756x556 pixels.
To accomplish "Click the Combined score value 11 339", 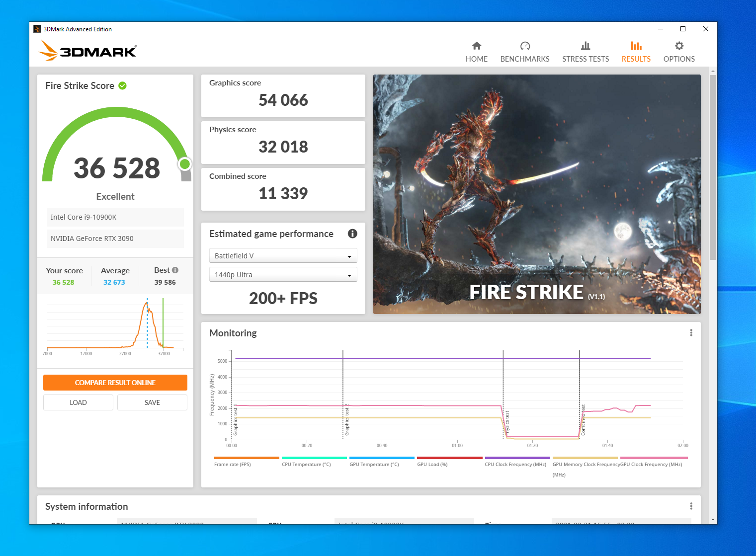I will (283, 194).
